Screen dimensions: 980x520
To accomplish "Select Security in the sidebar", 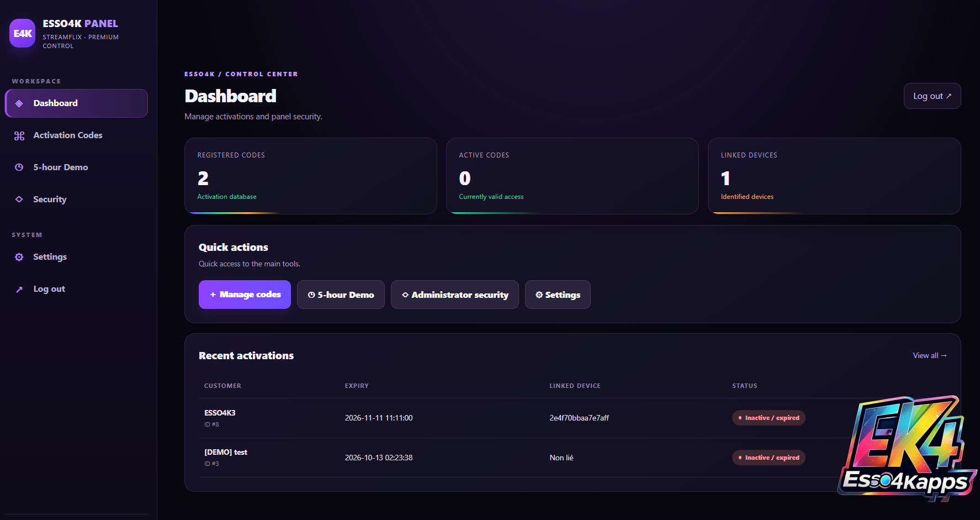I will coord(76,199).
